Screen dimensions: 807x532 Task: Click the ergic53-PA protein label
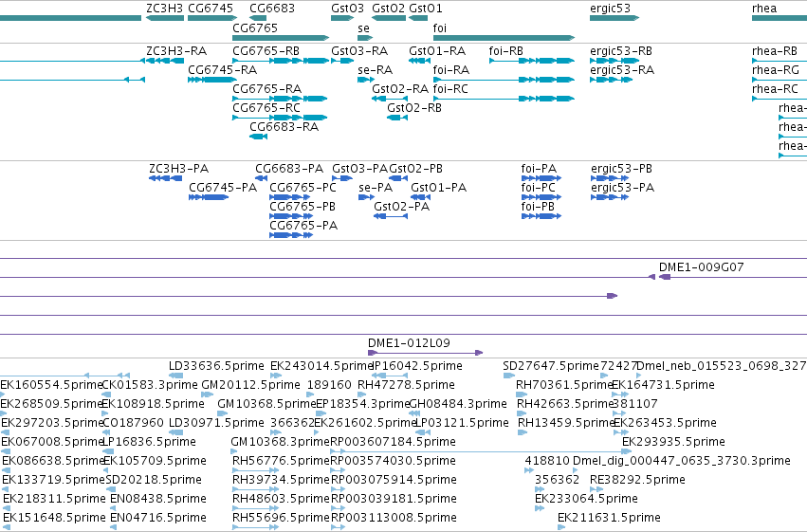coord(623,188)
